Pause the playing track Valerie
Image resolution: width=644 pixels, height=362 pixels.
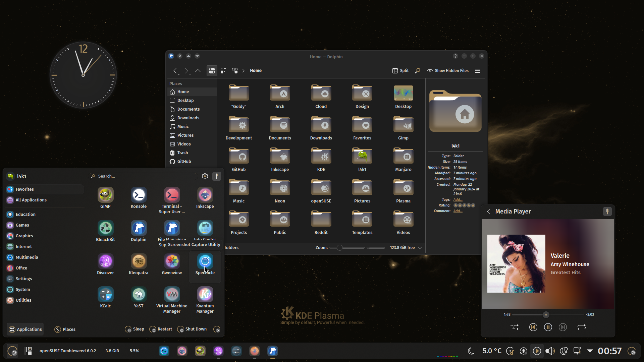[x=548, y=327]
